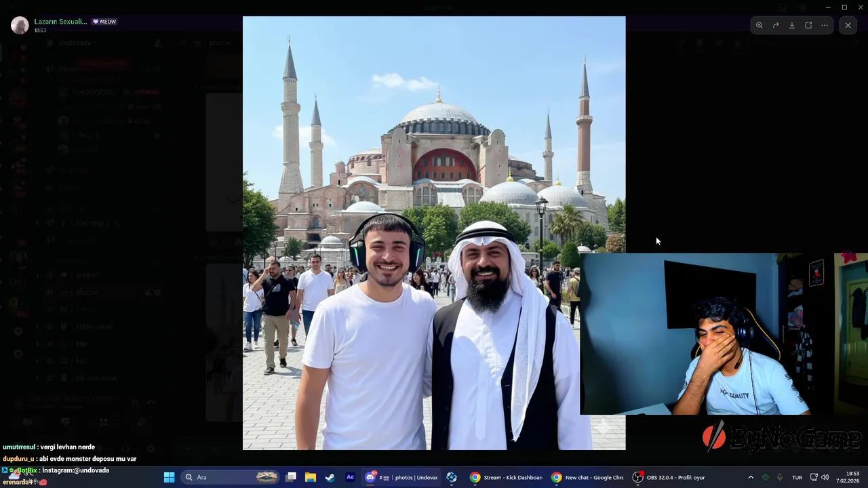
Task: Open Adobe After Effects taskbar icon
Action: (x=350, y=477)
